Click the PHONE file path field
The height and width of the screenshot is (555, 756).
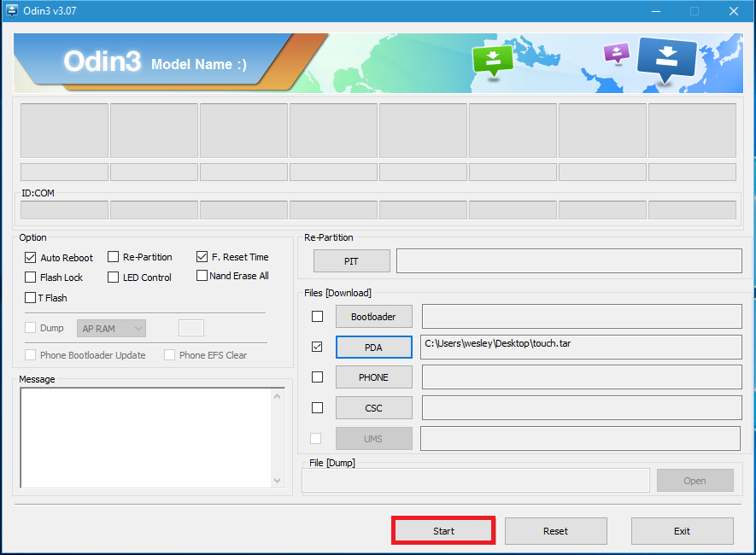click(582, 377)
